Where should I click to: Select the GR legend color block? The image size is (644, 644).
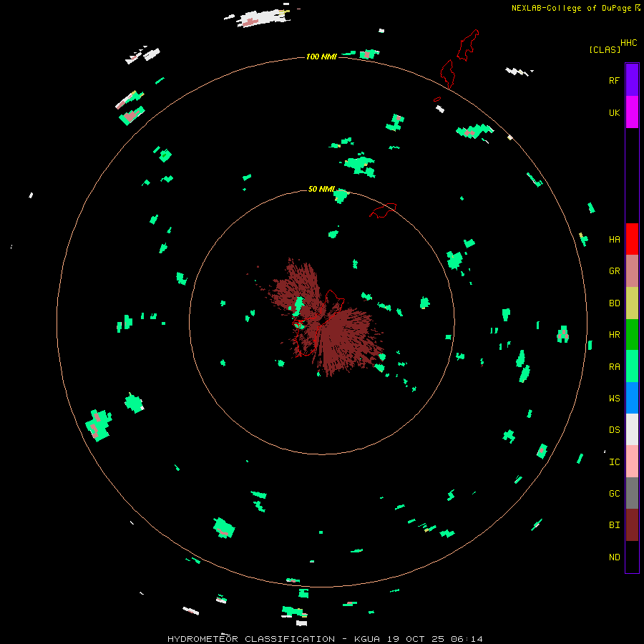[632, 270]
